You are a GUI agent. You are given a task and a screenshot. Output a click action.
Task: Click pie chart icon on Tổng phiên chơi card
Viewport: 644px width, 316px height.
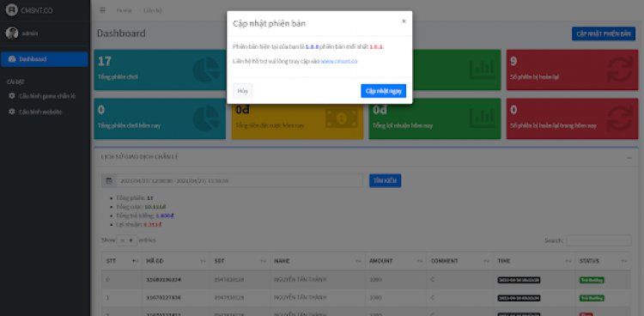click(x=207, y=69)
